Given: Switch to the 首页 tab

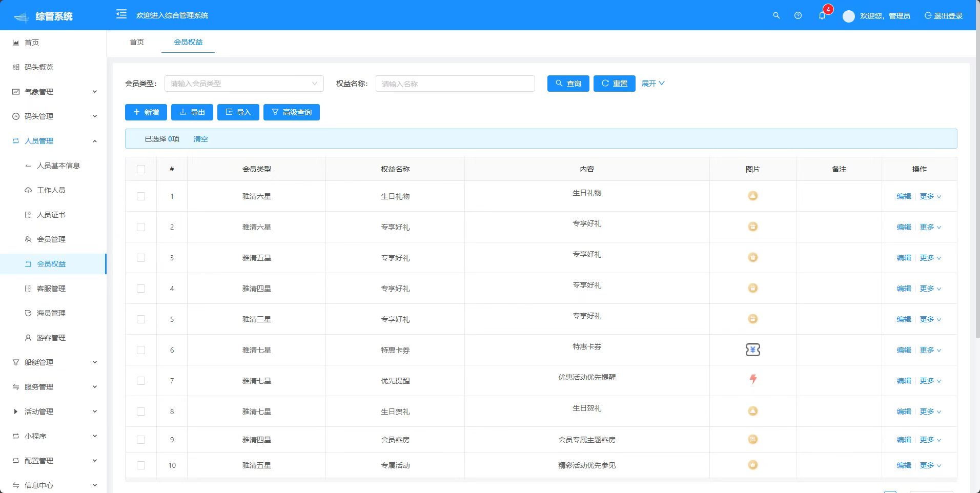Looking at the screenshot, I should (x=137, y=42).
